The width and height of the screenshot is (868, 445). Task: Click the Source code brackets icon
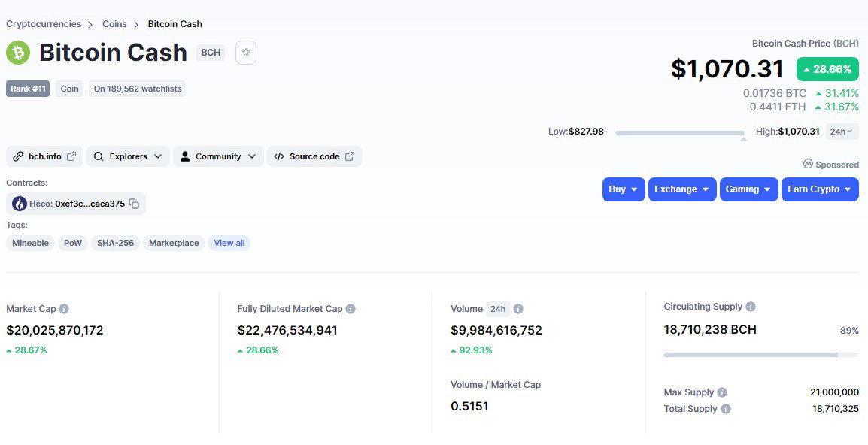(279, 156)
